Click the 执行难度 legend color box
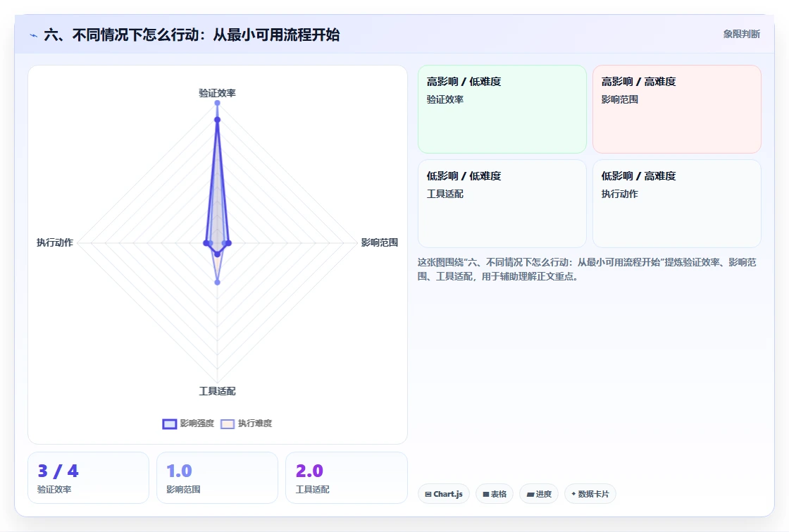This screenshot has width=789, height=532. pos(228,423)
